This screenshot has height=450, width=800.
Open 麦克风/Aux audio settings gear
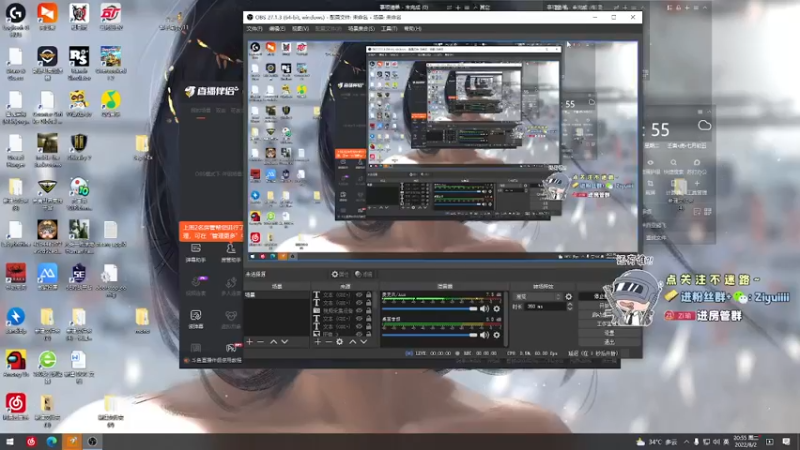[496, 308]
